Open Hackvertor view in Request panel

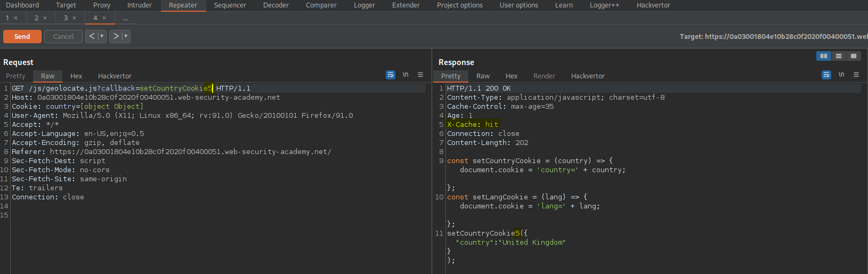tap(115, 76)
